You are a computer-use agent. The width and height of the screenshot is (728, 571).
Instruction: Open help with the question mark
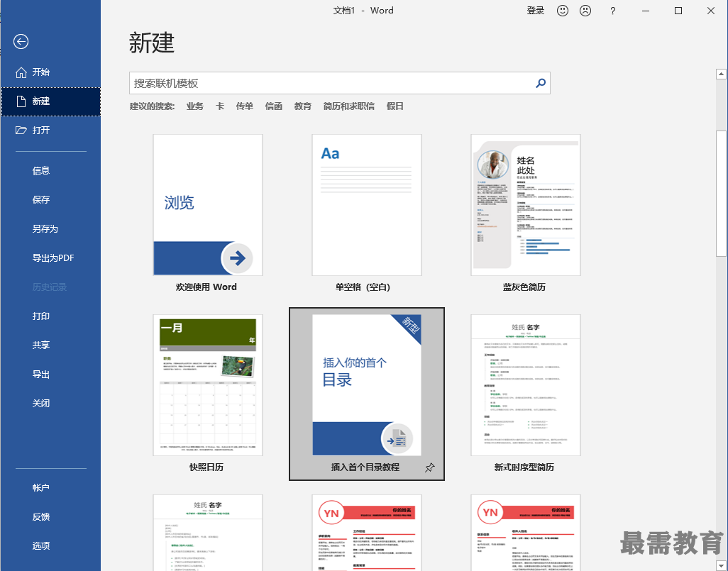(x=613, y=11)
